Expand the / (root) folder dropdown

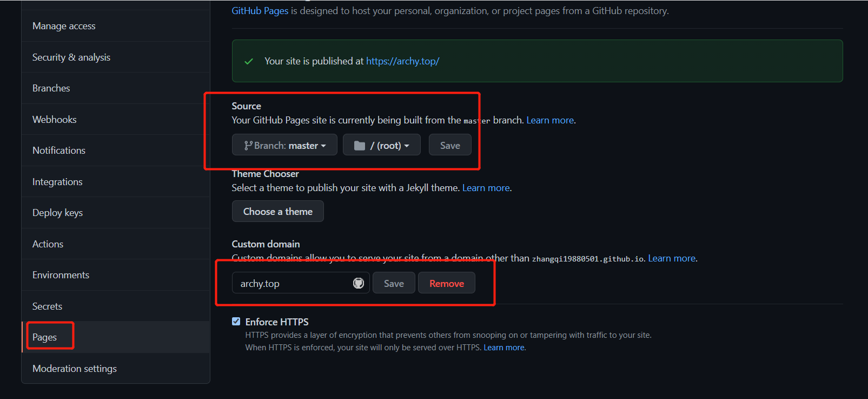(382, 145)
